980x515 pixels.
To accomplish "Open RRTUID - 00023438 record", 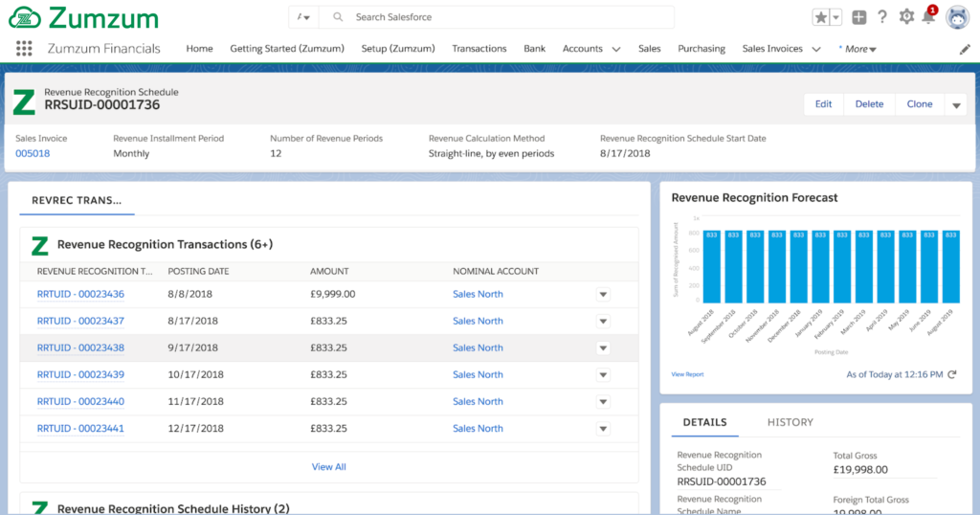I will point(80,348).
